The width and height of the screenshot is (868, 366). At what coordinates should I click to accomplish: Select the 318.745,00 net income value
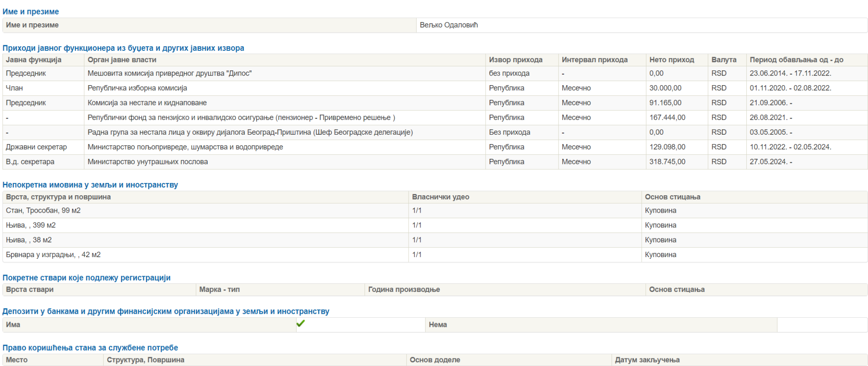(667, 162)
